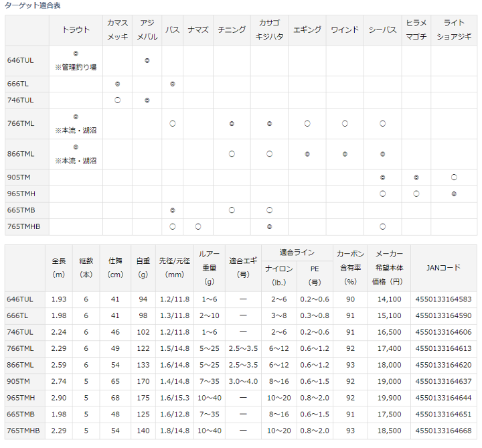Click the 18,500 price value

[389, 431]
